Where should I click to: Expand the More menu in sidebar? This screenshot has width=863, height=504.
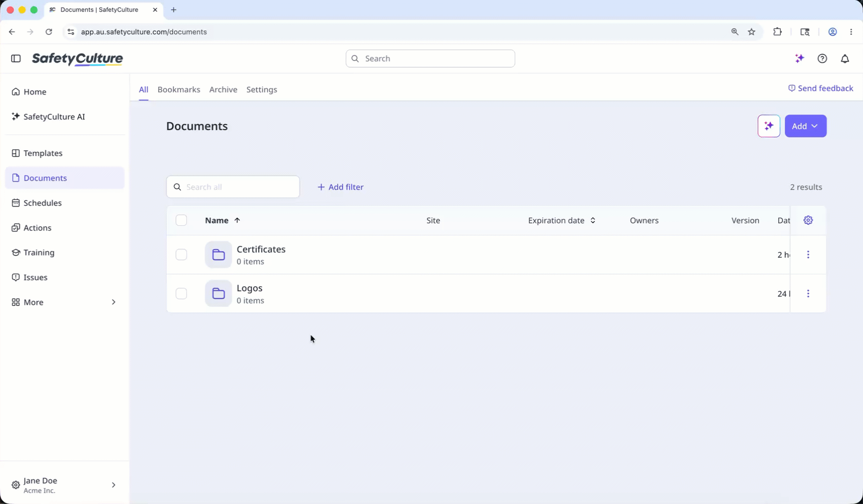click(65, 302)
